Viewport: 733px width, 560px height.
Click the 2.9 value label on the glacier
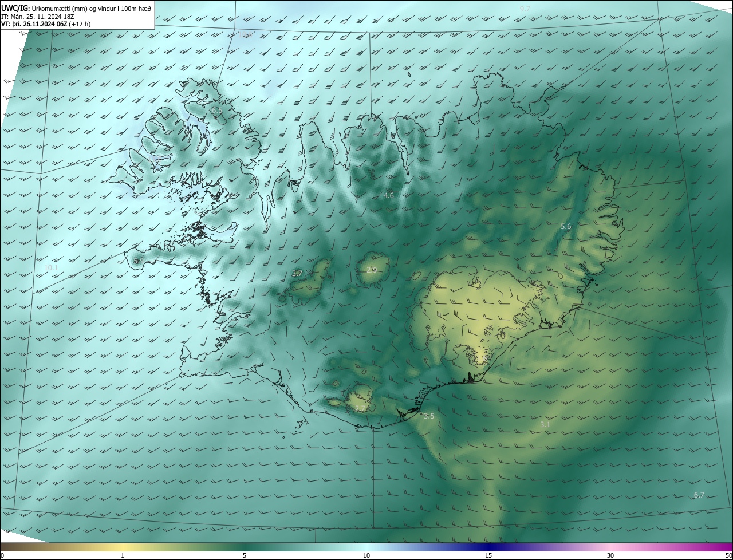(x=372, y=270)
